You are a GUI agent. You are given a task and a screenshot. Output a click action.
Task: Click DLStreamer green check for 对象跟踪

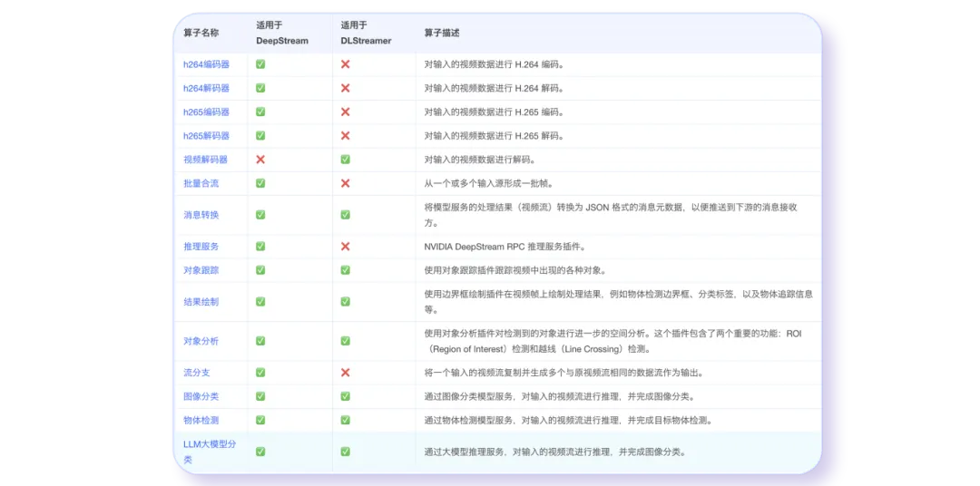(x=345, y=270)
